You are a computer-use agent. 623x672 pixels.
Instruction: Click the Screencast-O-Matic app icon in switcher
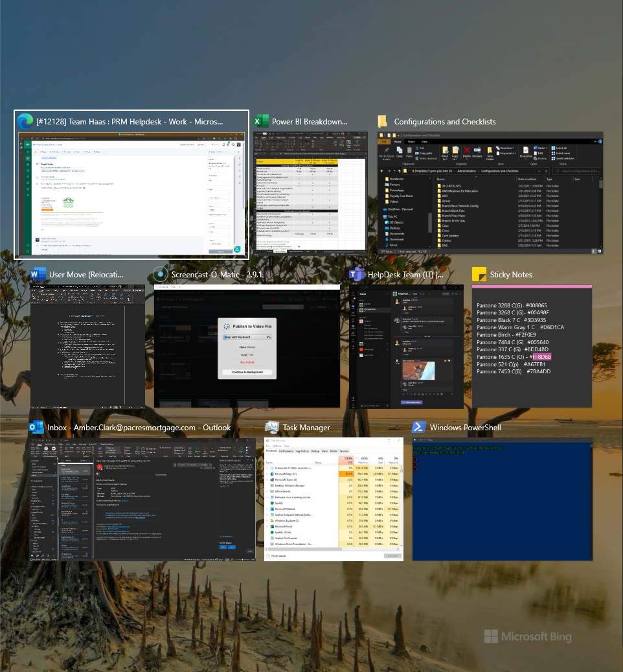click(161, 275)
